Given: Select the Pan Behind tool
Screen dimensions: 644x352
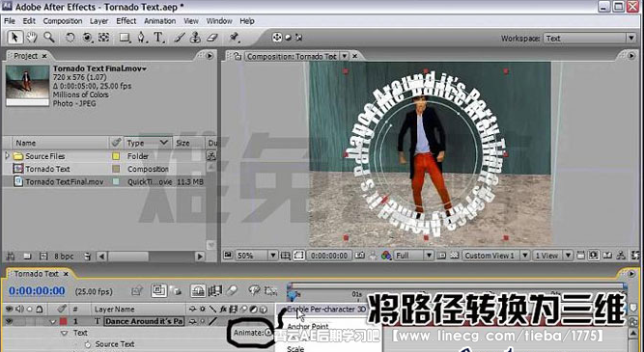Looking at the screenshot, I should [x=104, y=38].
